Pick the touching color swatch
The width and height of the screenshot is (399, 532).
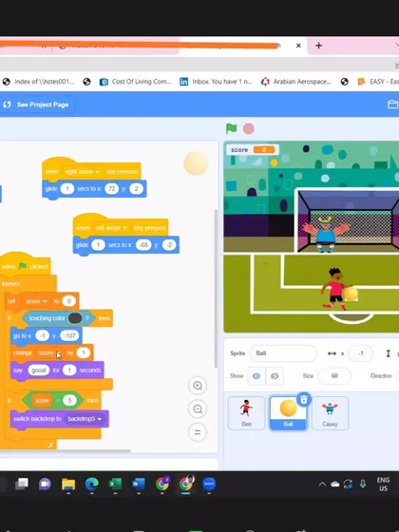75,318
